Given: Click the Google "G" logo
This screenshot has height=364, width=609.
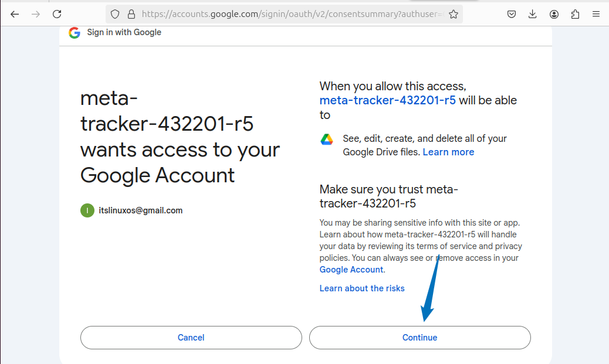Looking at the screenshot, I should pyautogui.click(x=74, y=32).
